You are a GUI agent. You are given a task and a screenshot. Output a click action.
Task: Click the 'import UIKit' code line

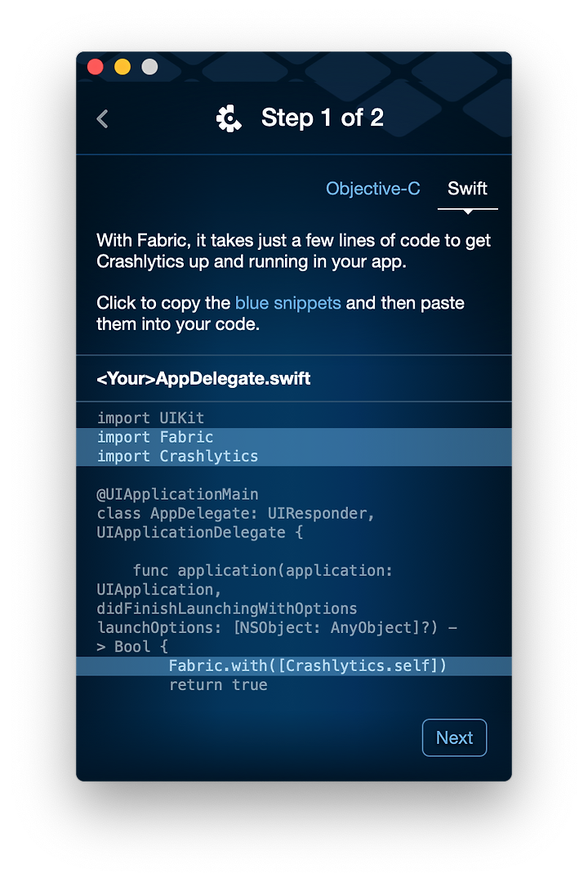coord(150,418)
